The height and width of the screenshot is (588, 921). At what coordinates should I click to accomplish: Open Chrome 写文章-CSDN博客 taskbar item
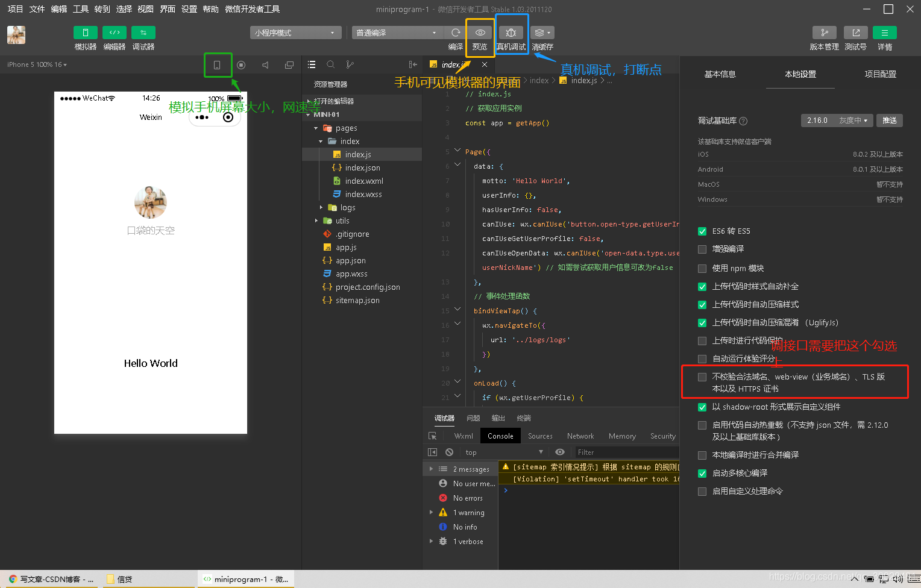[51, 579]
